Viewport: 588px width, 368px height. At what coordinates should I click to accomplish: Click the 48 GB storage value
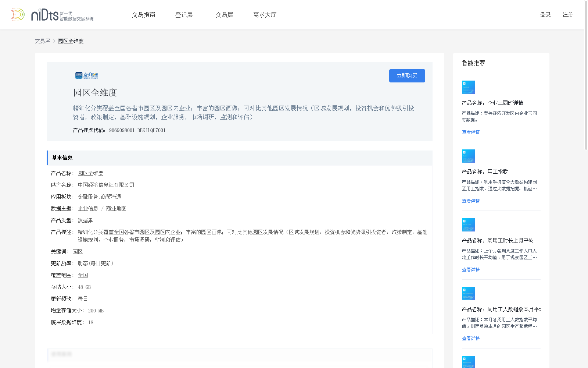84,287
